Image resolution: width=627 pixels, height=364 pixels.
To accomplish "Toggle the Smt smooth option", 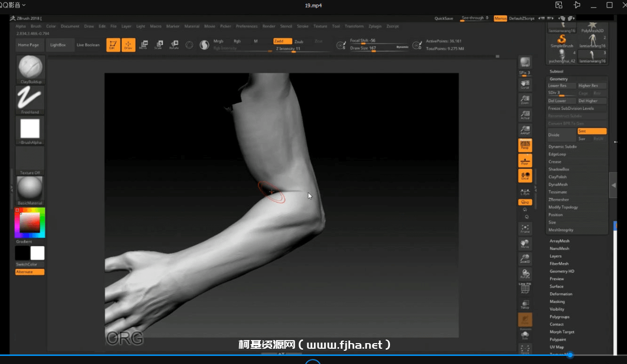I will point(592,131).
